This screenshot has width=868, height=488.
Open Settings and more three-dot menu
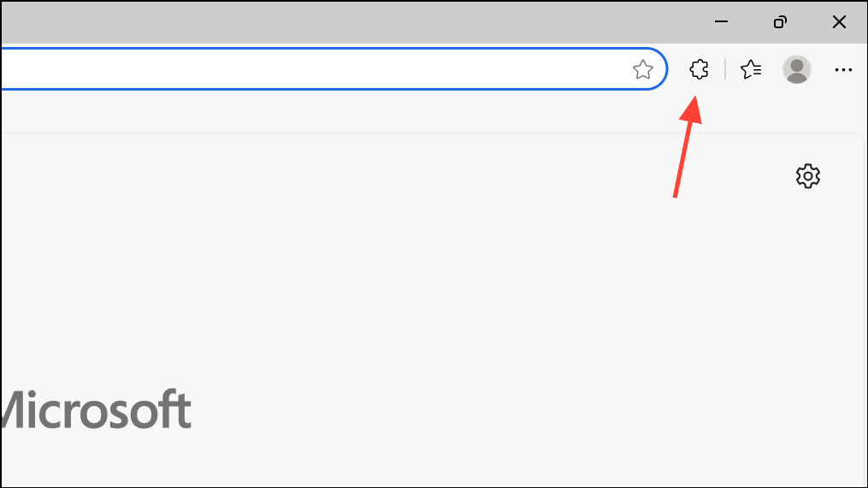point(843,70)
